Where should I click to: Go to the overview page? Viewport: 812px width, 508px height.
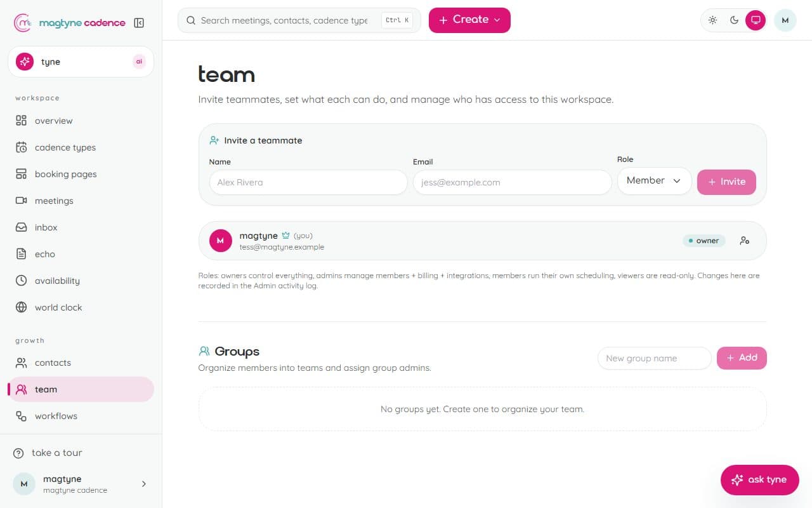(x=81, y=121)
